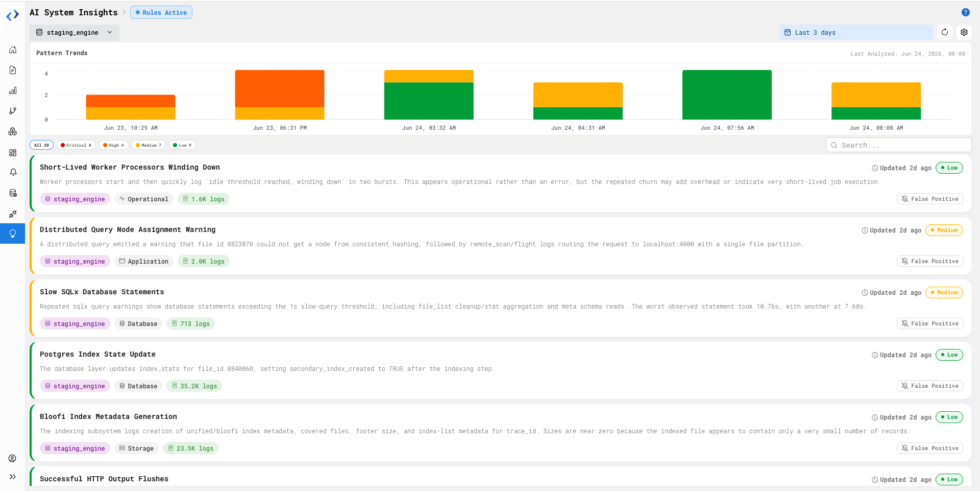Click the Operational category tag
The width and height of the screenshot is (980, 491).
pyautogui.click(x=144, y=199)
